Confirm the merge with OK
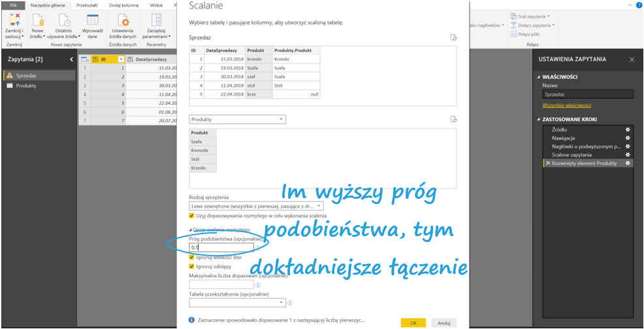The width and height of the screenshot is (644, 329). tap(413, 322)
